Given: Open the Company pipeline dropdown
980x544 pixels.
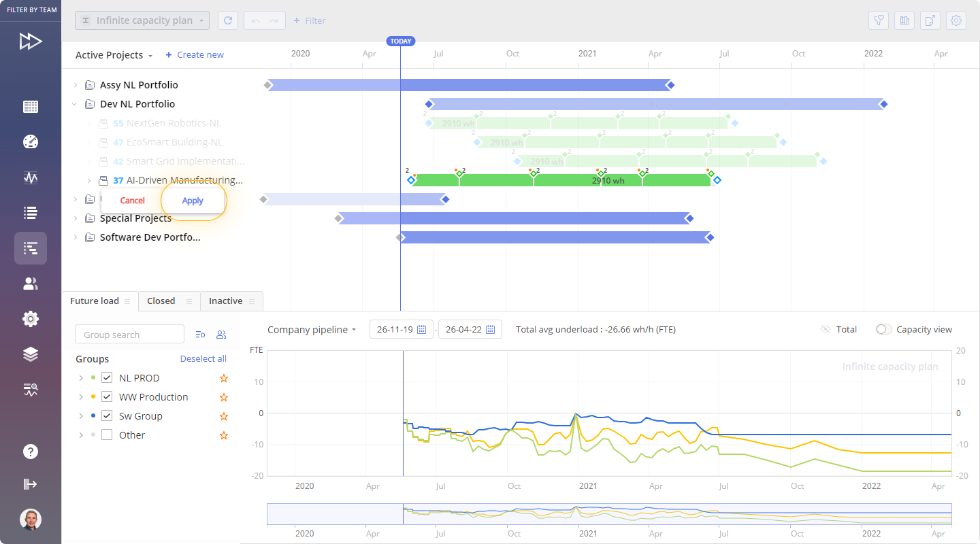Looking at the screenshot, I should click(312, 330).
